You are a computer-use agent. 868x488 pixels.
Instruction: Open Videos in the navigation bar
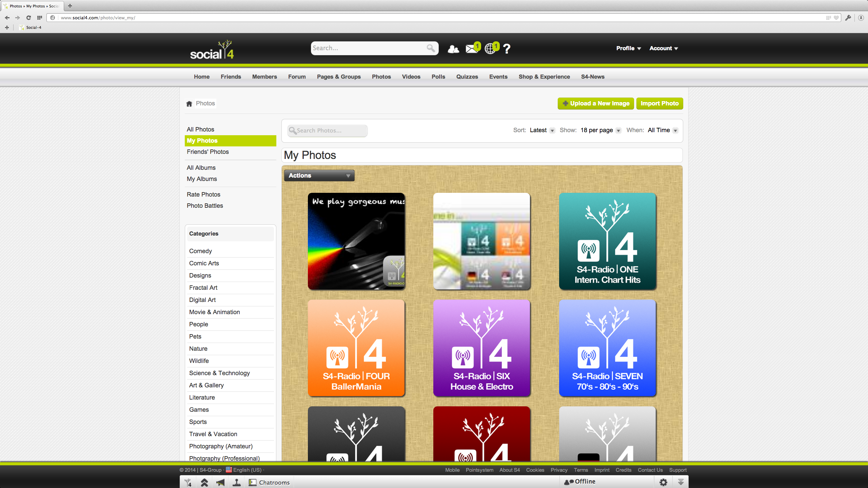coord(411,77)
